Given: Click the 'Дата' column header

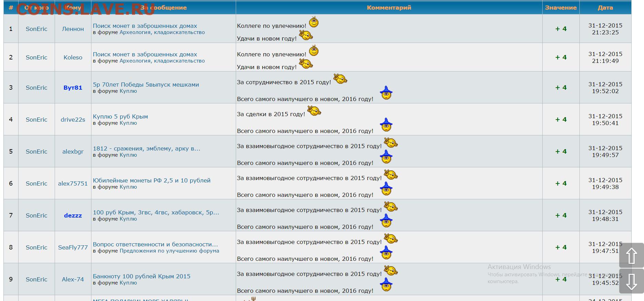Looking at the screenshot, I should tap(605, 8).
